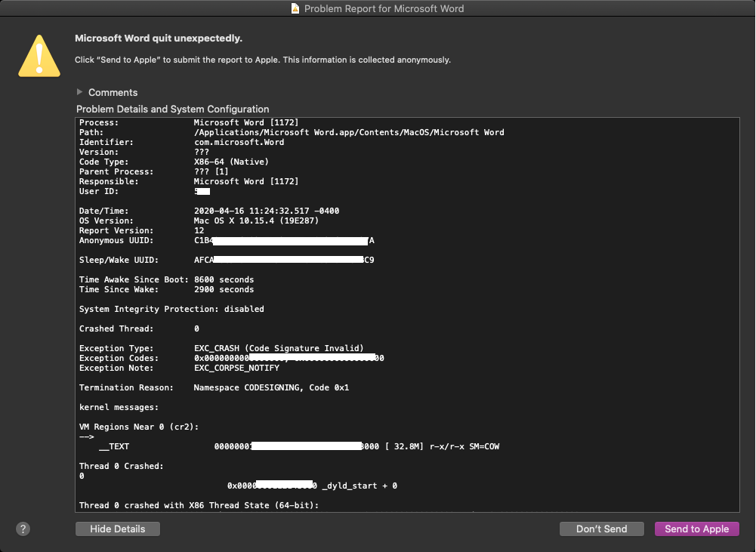Viewport: 756px width, 552px height.
Task: Select the Path line with /Applications/Microsoft Word.app
Action: click(x=292, y=132)
